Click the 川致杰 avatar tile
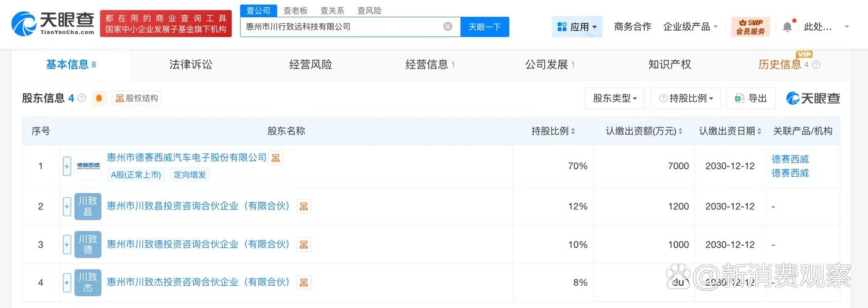 88,283
